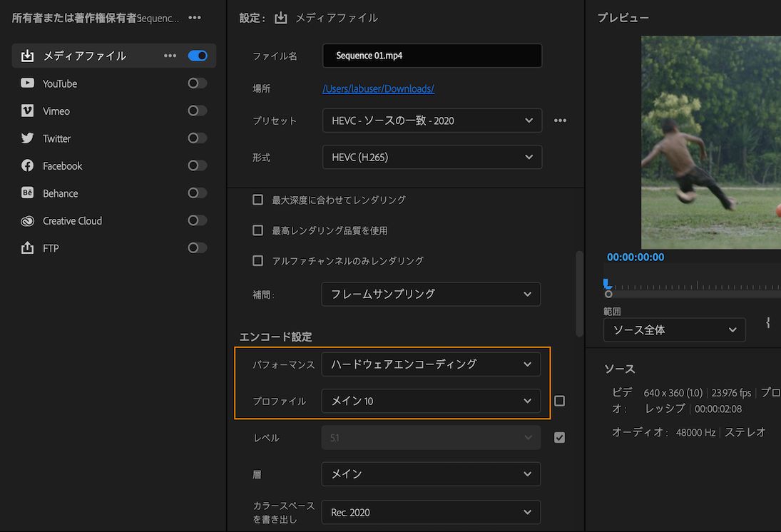Click the 23.976 fps source value
The height and width of the screenshot is (532, 781).
pyautogui.click(x=731, y=393)
